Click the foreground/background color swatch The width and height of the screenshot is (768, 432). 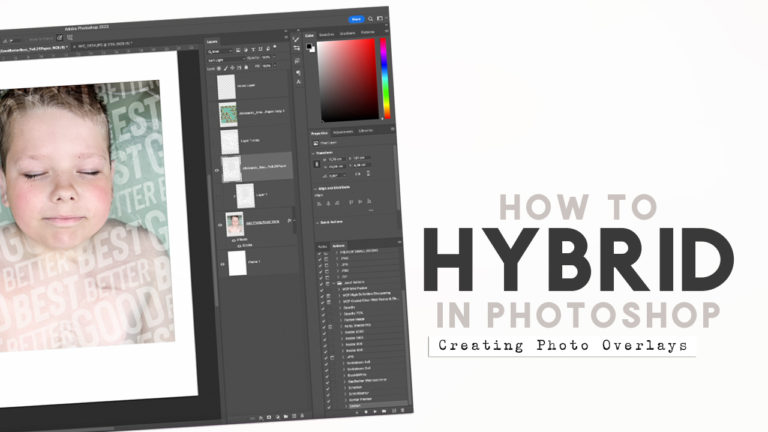(x=311, y=47)
